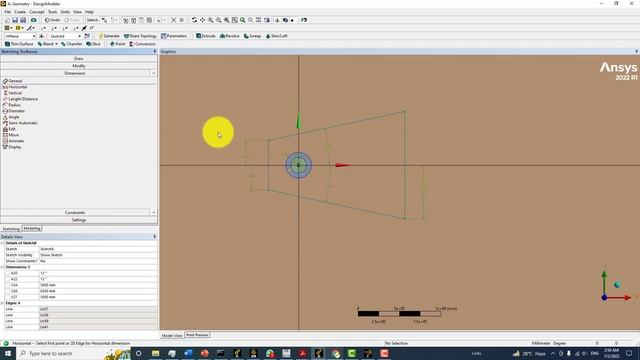640x360 pixels.
Task: Toggle the A20 dimension parameter checkbox
Action: [7, 273]
